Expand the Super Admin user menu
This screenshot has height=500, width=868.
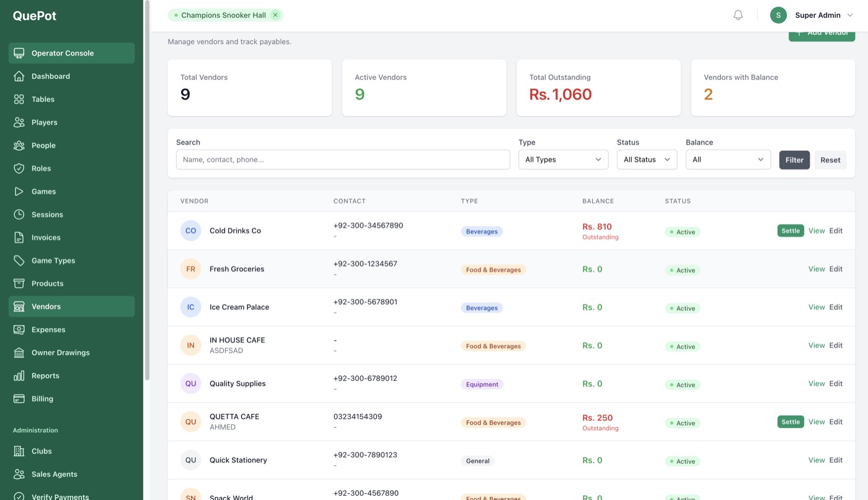click(812, 16)
